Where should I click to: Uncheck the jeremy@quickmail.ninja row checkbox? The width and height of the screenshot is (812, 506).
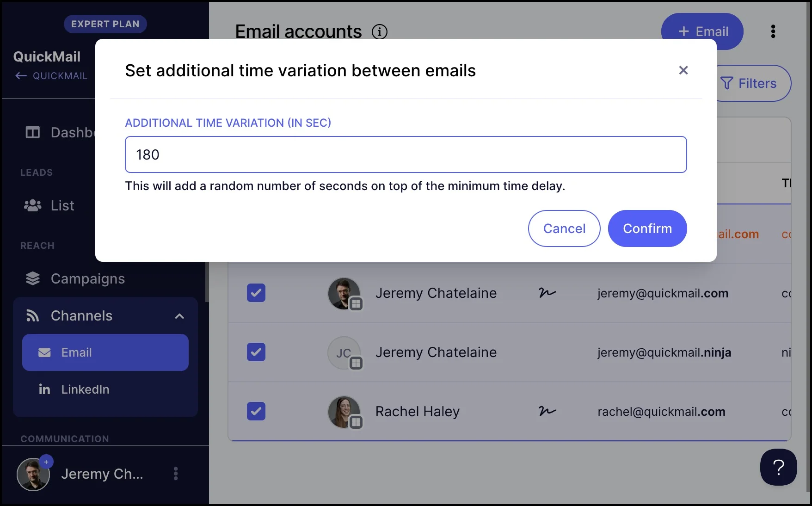[256, 352]
